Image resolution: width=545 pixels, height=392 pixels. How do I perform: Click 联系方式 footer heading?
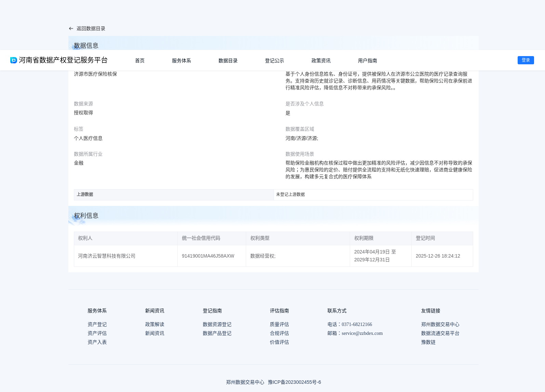(x=337, y=311)
